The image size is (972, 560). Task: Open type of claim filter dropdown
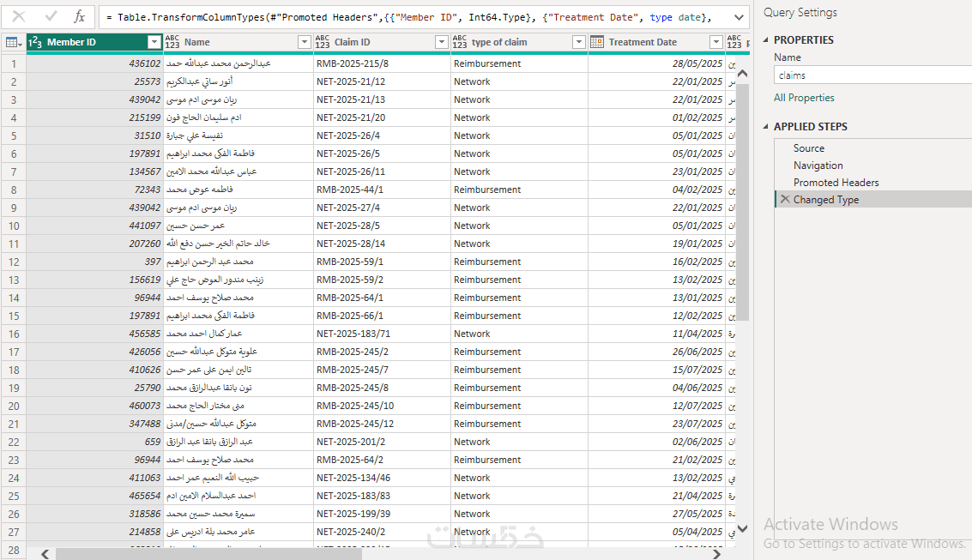click(x=579, y=41)
